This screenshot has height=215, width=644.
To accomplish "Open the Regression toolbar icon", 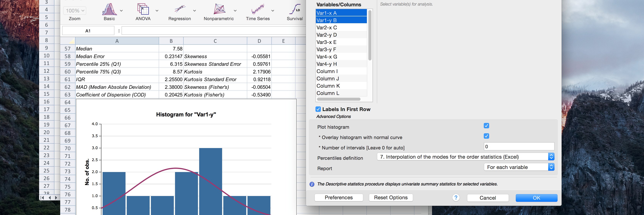I will [x=180, y=9].
